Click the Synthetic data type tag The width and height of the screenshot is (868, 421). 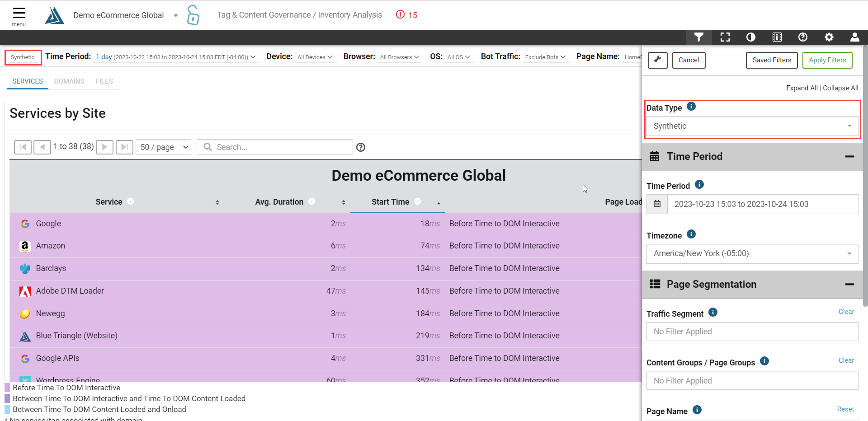coord(23,57)
